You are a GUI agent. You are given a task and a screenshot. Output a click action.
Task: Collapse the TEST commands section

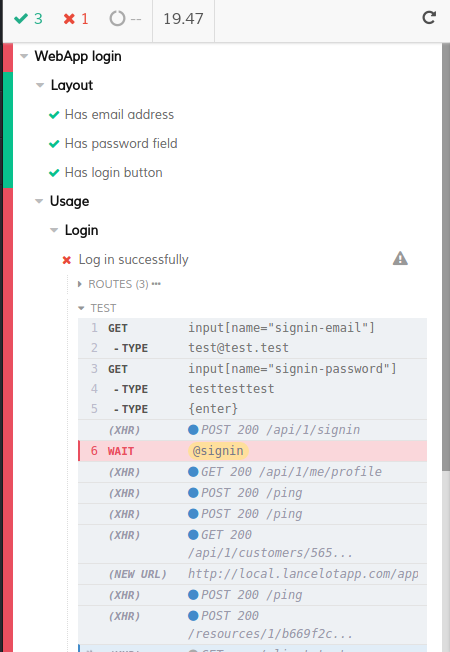(81, 308)
